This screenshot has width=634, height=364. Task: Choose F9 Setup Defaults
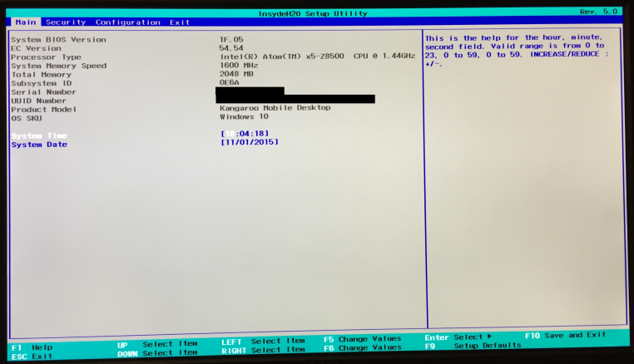473,346
